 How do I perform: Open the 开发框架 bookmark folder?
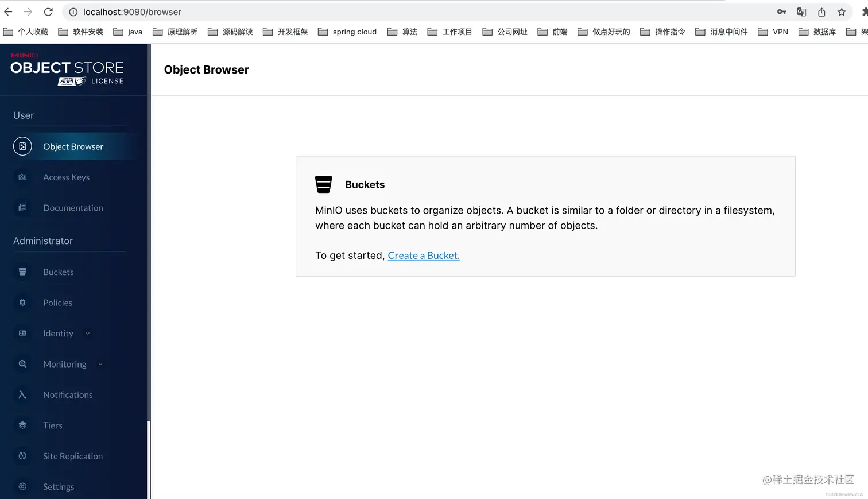click(285, 32)
